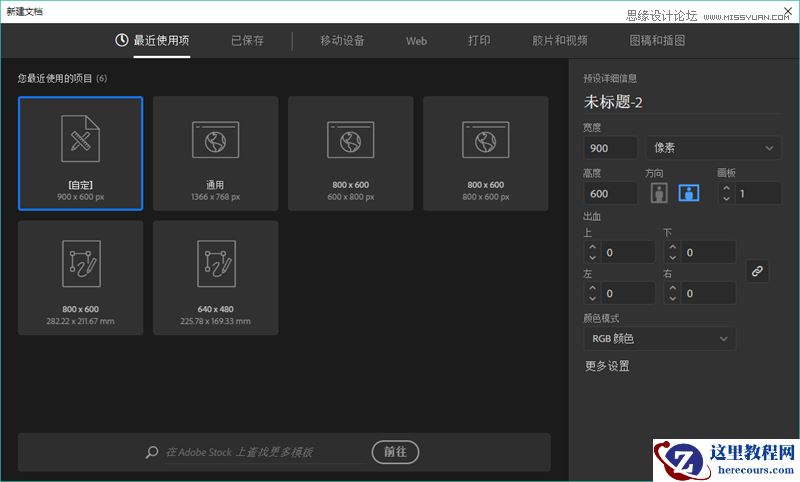Screen dimensions: 800x482
Task: Click the artboard count field
Action: pos(758,193)
